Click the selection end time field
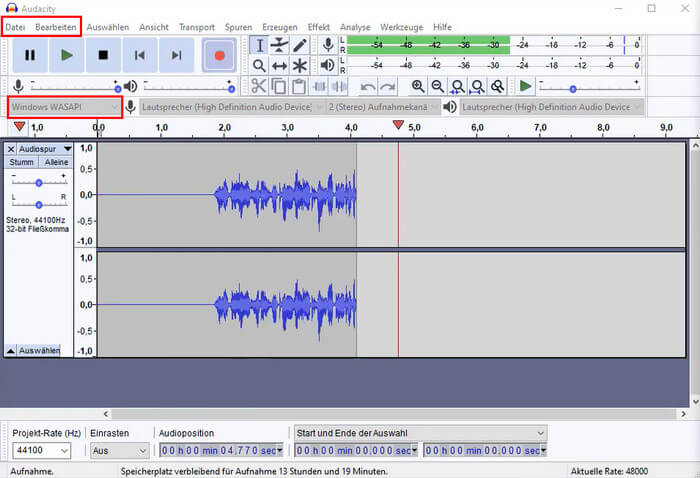Image resolution: width=700 pixels, height=478 pixels. click(486, 450)
